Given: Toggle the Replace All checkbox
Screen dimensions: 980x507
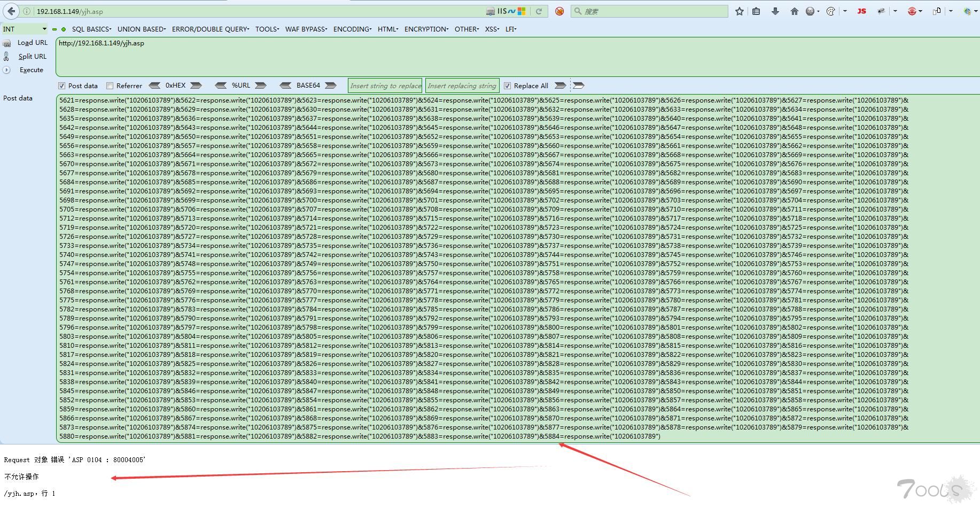Looking at the screenshot, I should (x=508, y=86).
